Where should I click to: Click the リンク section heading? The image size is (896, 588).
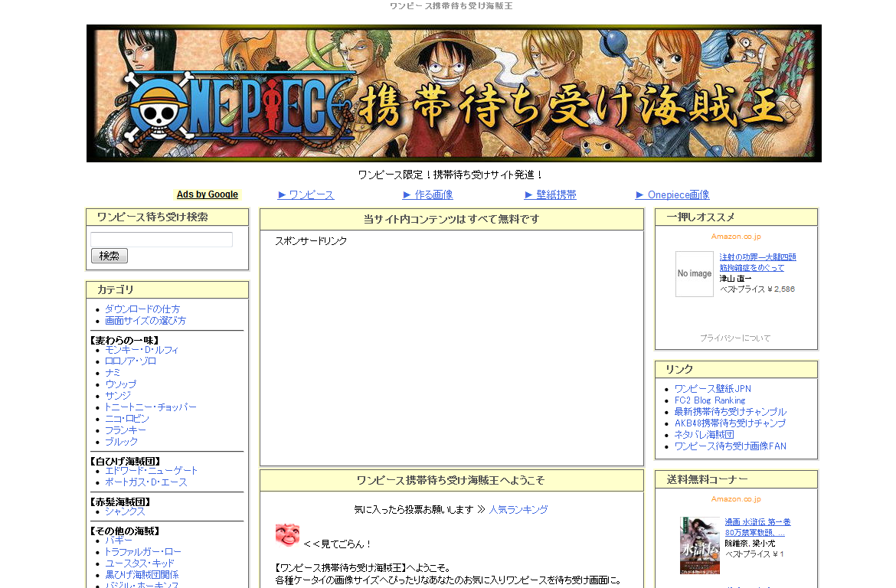click(679, 369)
